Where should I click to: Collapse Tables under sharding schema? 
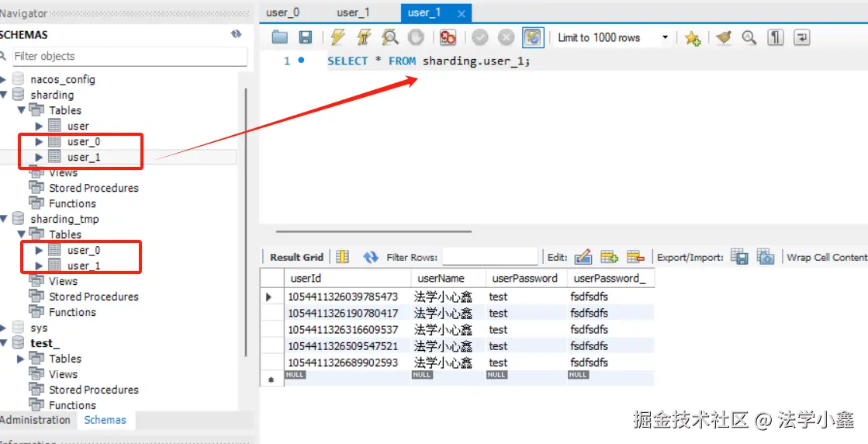coord(22,110)
